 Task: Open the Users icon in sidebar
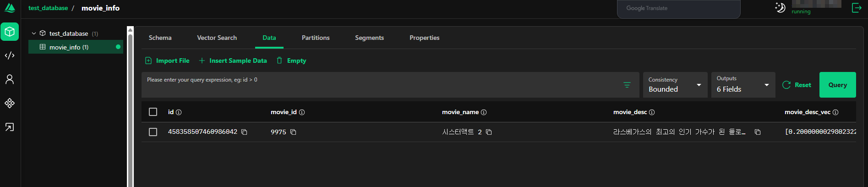pyautogui.click(x=10, y=79)
